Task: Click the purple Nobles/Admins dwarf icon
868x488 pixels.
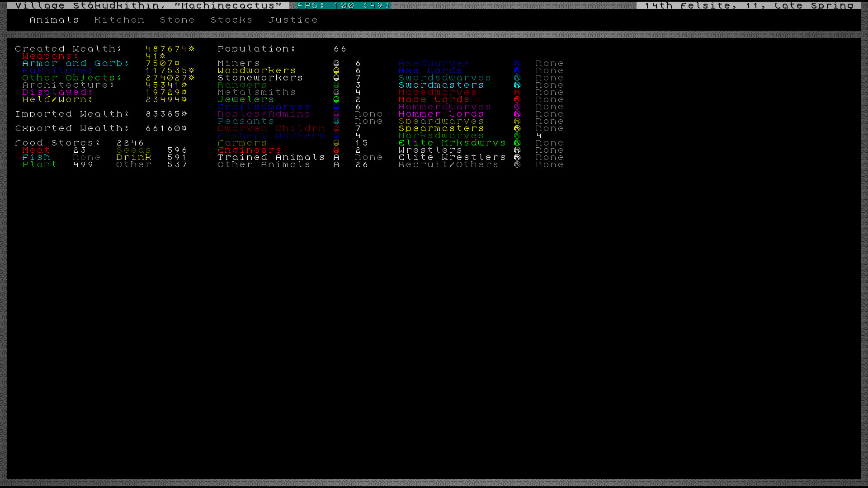Action: [x=336, y=114]
